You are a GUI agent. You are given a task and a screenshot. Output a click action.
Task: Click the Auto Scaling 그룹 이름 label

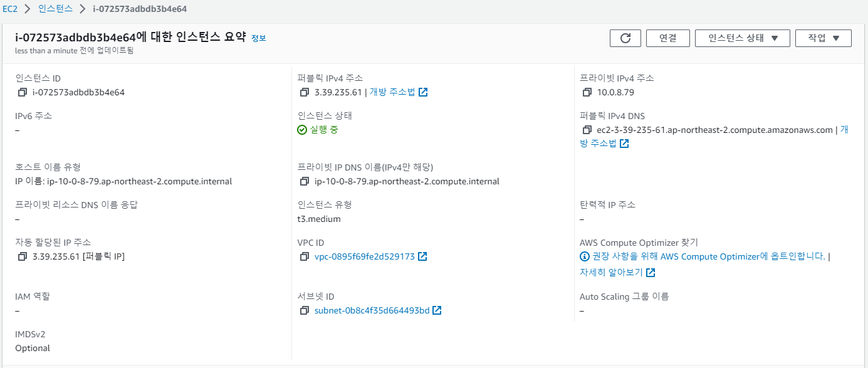click(x=624, y=297)
